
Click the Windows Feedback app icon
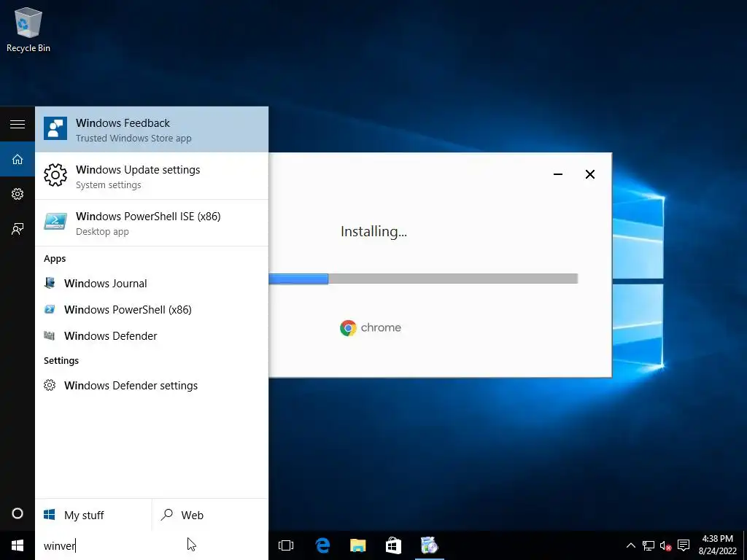(55, 128)
